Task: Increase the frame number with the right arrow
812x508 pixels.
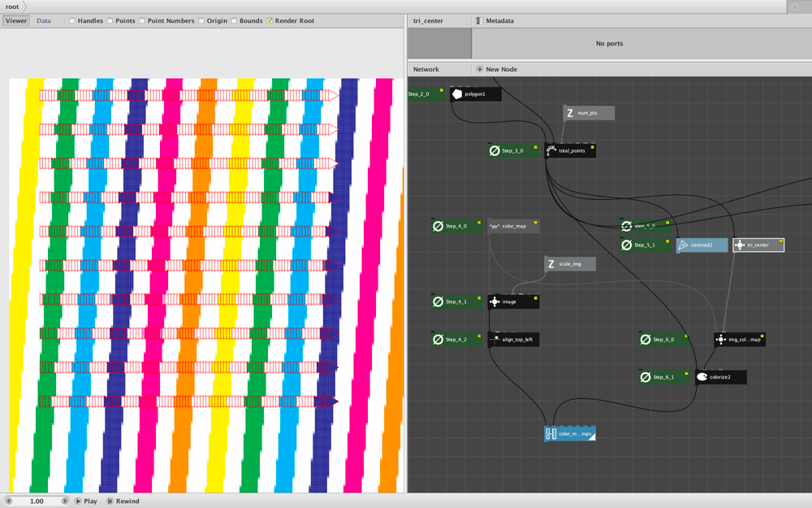Action: pos(65,501)
